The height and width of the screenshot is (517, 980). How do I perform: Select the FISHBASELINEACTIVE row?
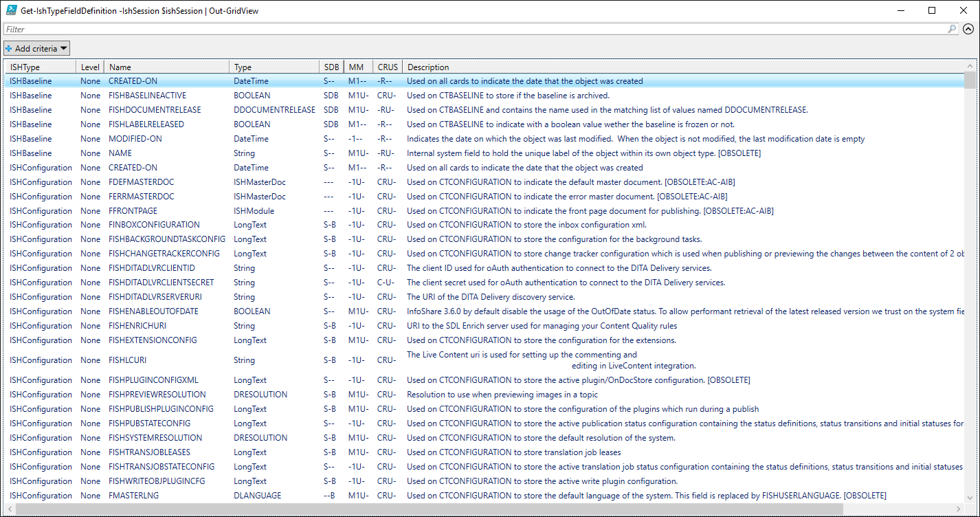(x=147, y=96)
